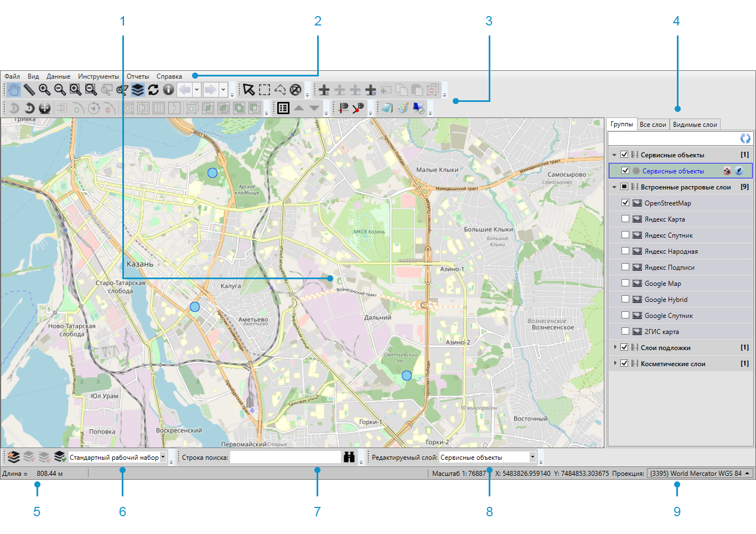The width and height of the screenshot is (756, 534).
Task: Refresh the map with circular arrows icon
Action: pos(153,90)
